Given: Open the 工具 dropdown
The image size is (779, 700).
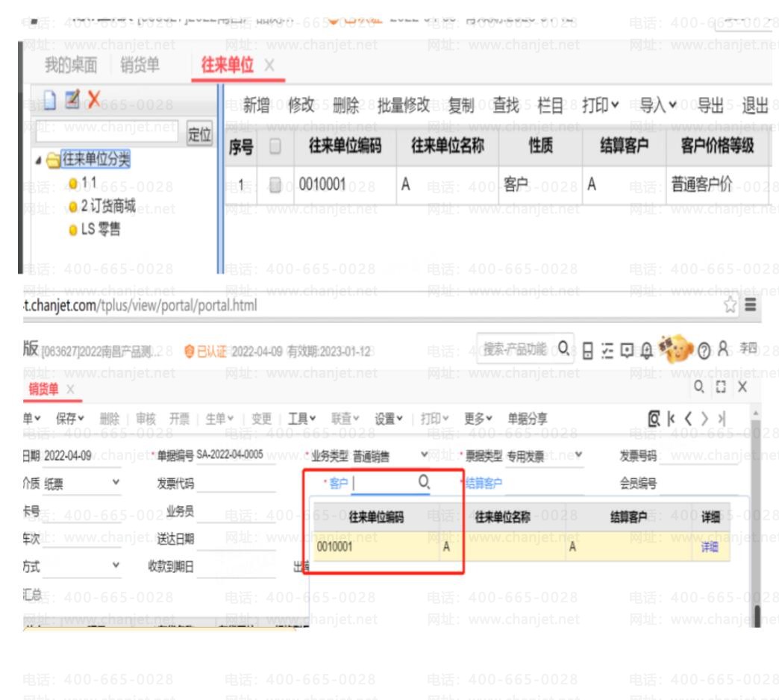Looking at the screenshot, I should [301, 419].
